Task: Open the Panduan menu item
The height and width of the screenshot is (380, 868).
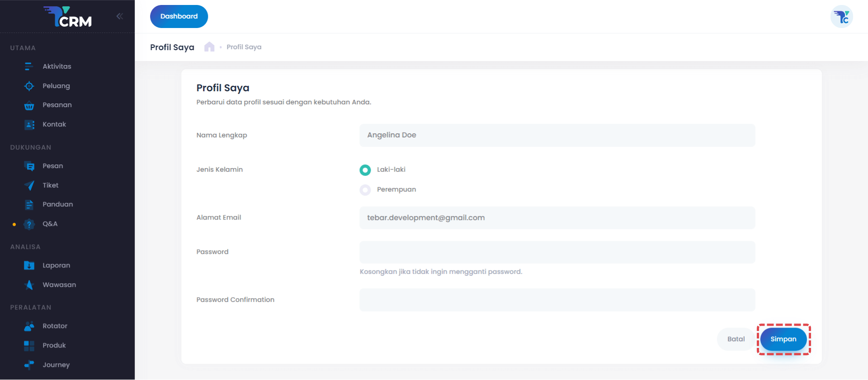Action: (x=57, y=204)
